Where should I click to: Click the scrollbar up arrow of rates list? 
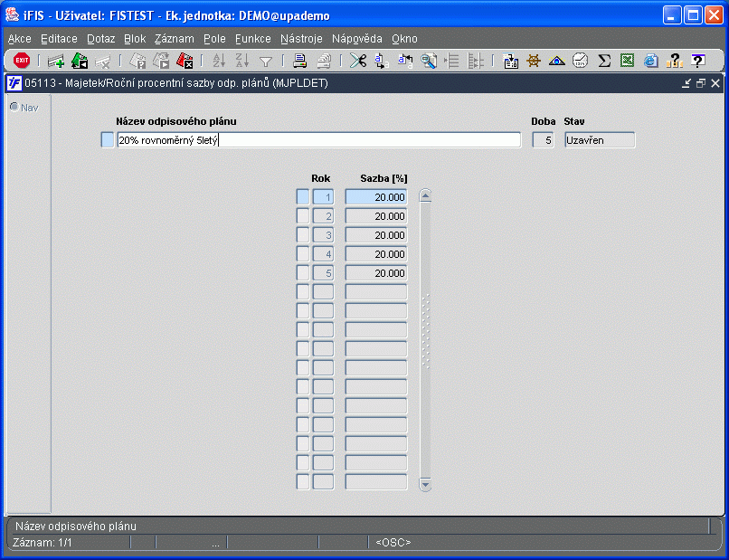[425, 195]
